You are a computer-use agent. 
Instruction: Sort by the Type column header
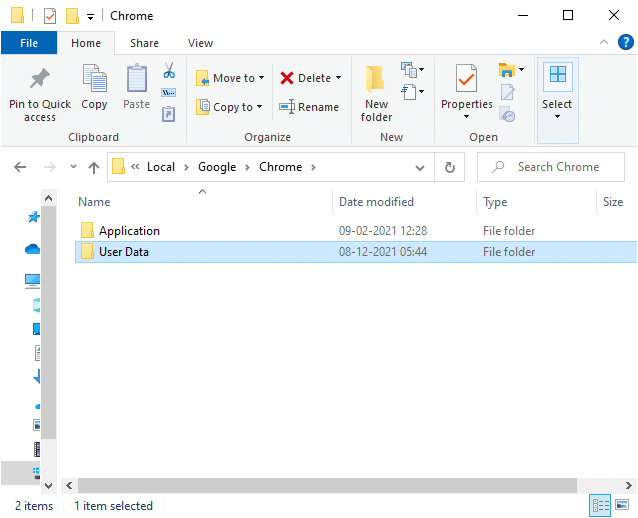point(536,202)
